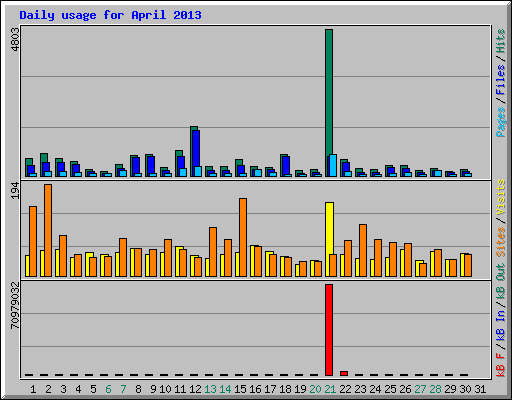The height and width of the screenshot is (400, 512).
Task: Click day label 23 on the x-axis
Action: [x=360, y=389]
